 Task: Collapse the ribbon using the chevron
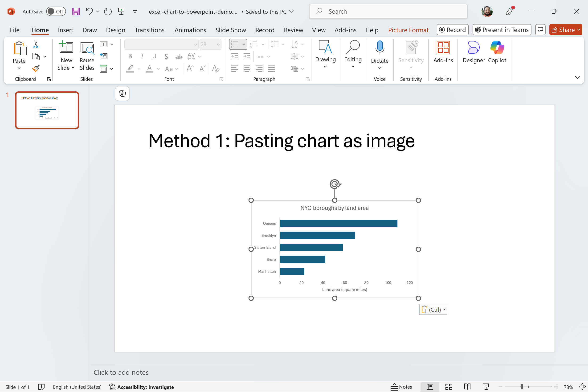[577, 78]
